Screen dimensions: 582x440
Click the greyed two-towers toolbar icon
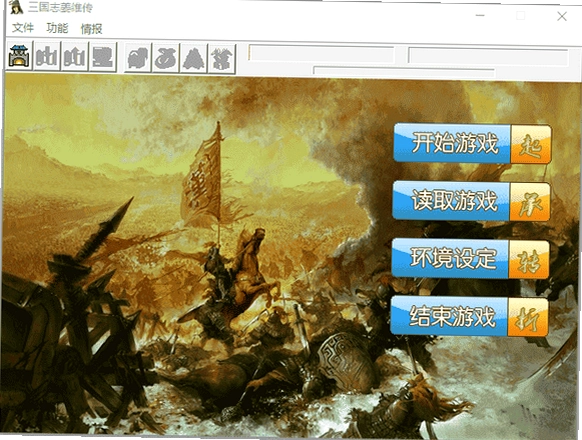(47, 56)
